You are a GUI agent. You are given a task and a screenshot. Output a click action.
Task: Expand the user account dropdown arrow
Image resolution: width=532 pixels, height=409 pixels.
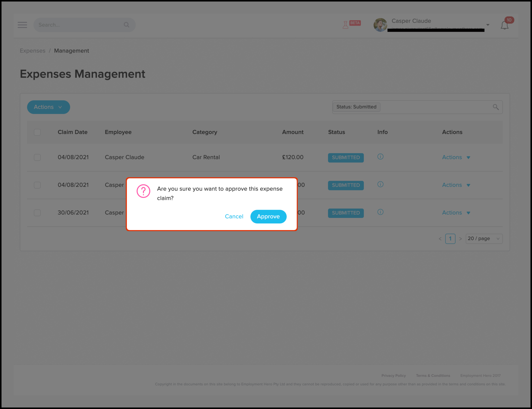[488, 25]
